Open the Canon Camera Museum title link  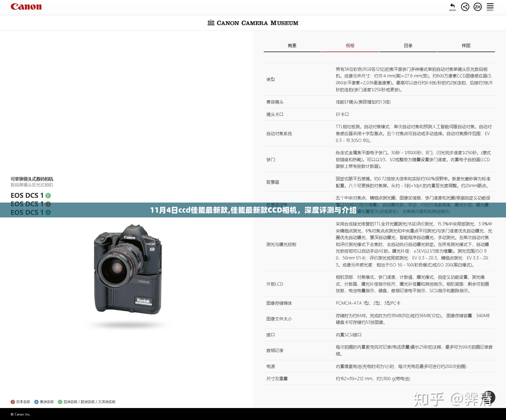pyautogui.click(x=253, y=23)
